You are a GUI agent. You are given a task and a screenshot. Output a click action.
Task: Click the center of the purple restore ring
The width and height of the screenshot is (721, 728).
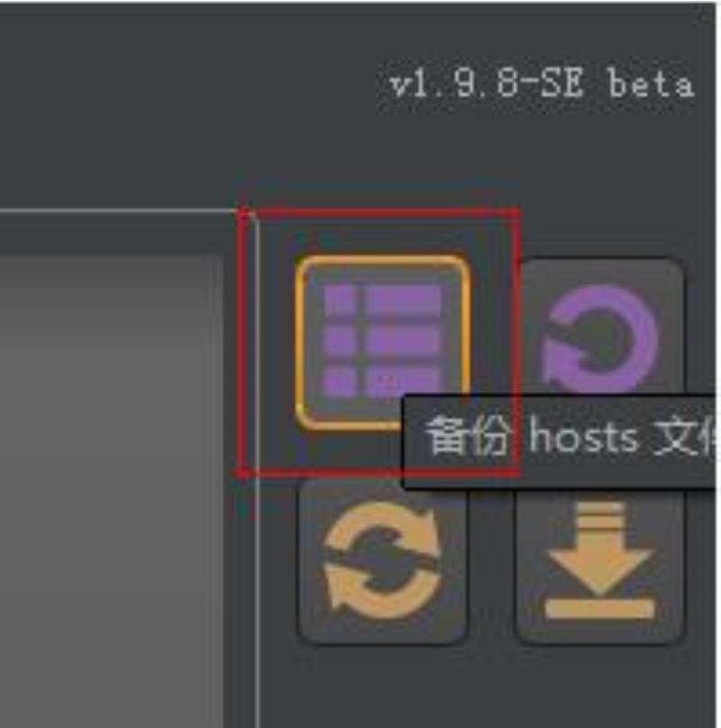pyautogui.click(x=602, y=343)
